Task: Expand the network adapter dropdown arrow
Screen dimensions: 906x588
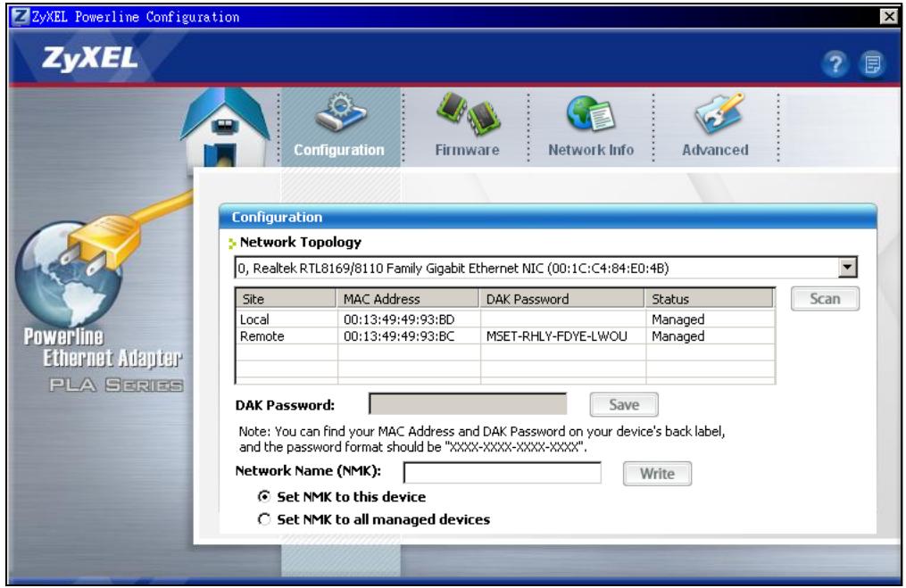Action: [847, 268]
